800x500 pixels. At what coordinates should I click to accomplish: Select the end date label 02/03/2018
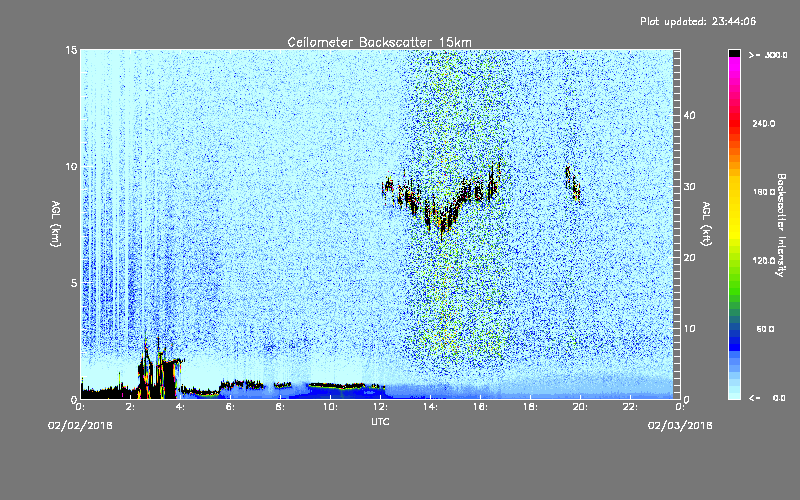(x=680, y=426)
